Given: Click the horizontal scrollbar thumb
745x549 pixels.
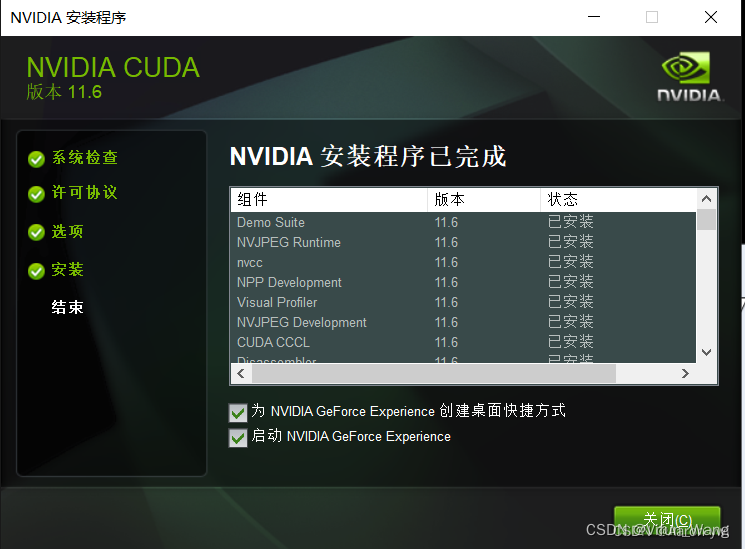Looking at the screenshot, I should tap(434, 374).
